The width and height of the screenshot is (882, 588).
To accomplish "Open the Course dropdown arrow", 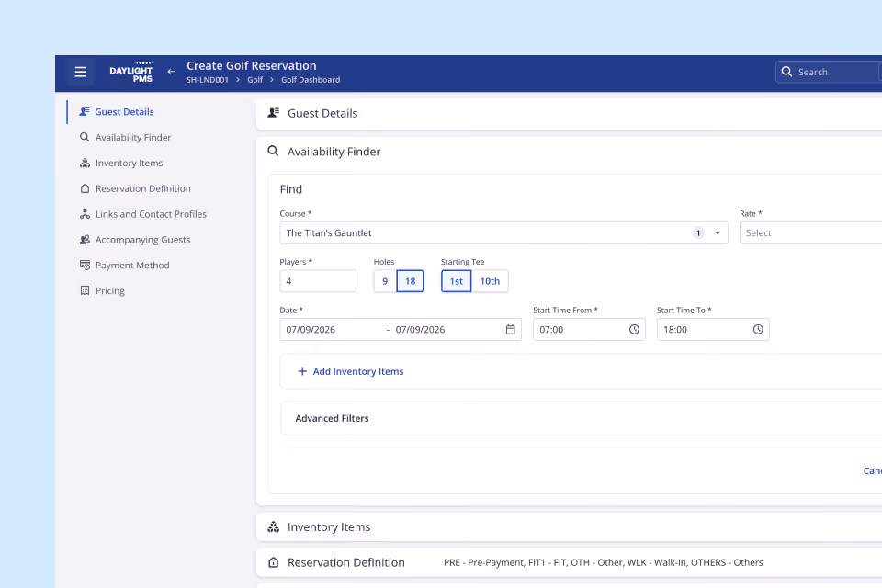I will click(x=718, y=233).
